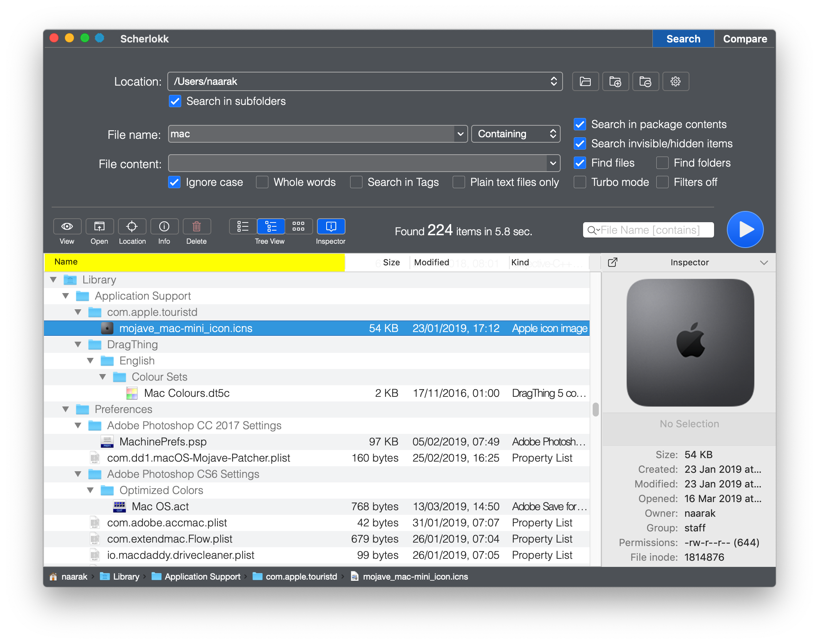Screen dimensions: 819x644
Task: Click the Delete trash icon
Action: [197, 226]
